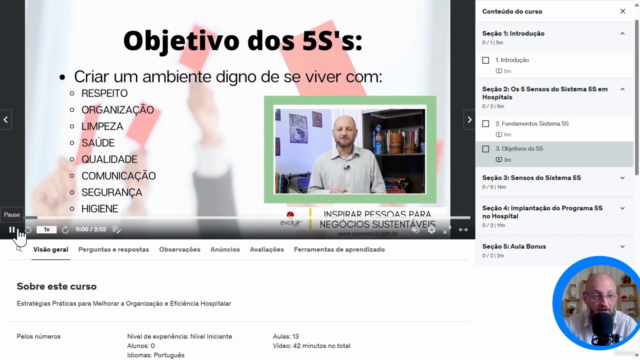This screenshot has height=360, width=640.
Task: Close the Conteúdo do curso panel
Action: click(622, 11)
